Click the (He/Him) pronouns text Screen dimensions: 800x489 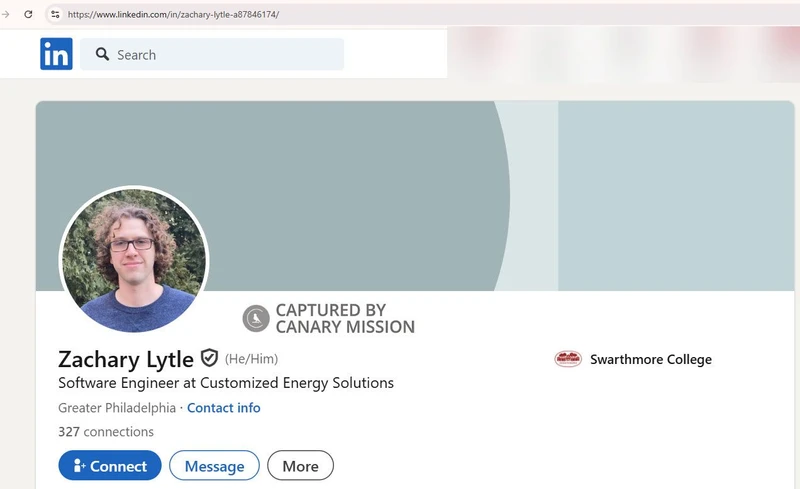click(x=252, y=359)
